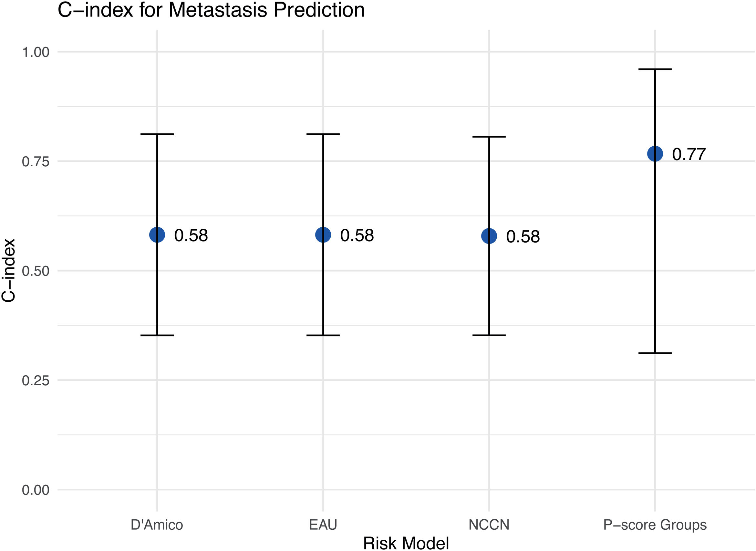Click the D'Amico blue data point

pos(157,235)
